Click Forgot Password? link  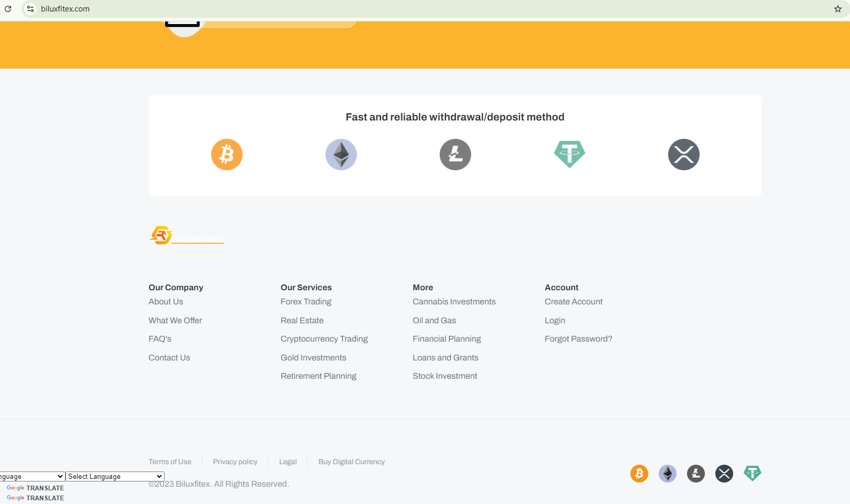pyautogui.click(x=579, y=339)
